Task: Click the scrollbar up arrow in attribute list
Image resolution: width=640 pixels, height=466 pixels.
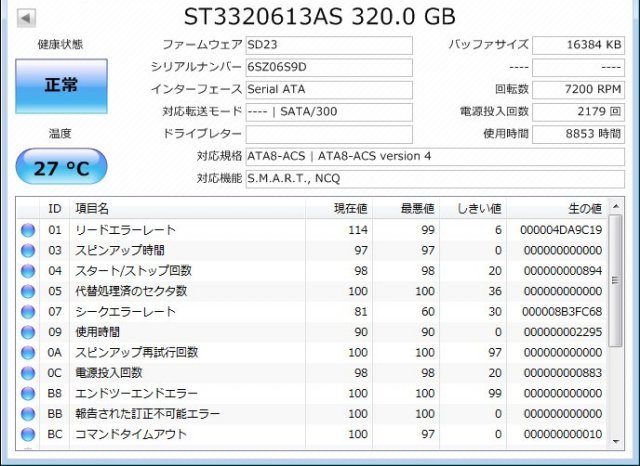Action: point(616,206)
